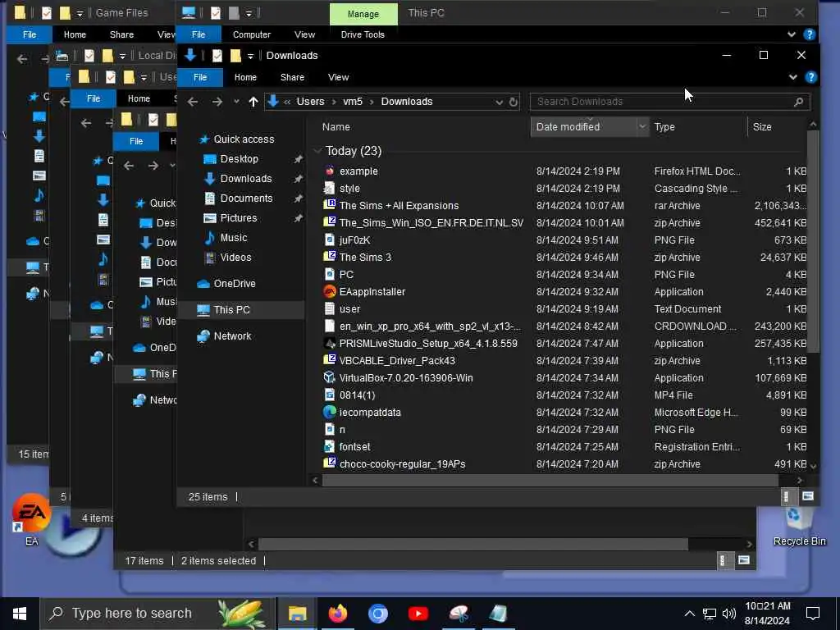Select the VirtualBox-7.0.20-163906-Win icon
The width and height of the screenshot is (840, 630).
(330, 377)
